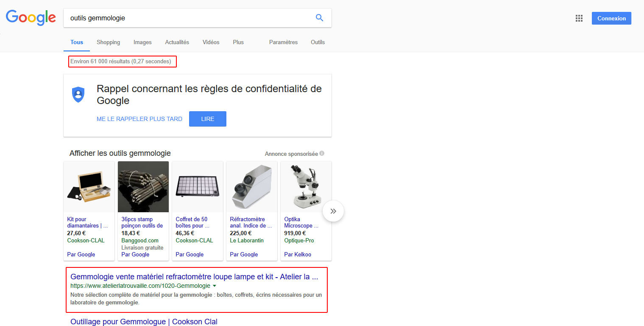Open the 36pcs stamp poinçon product image

143,187
